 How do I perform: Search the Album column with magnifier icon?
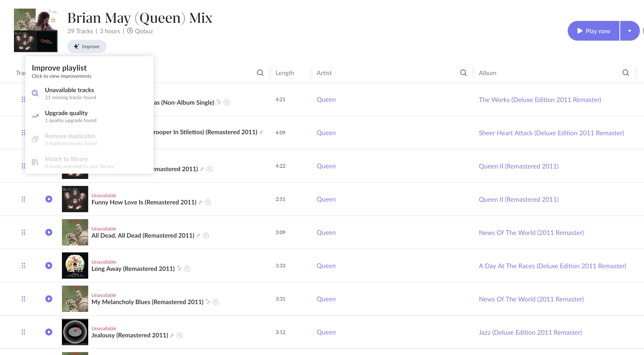click(626, 73)
